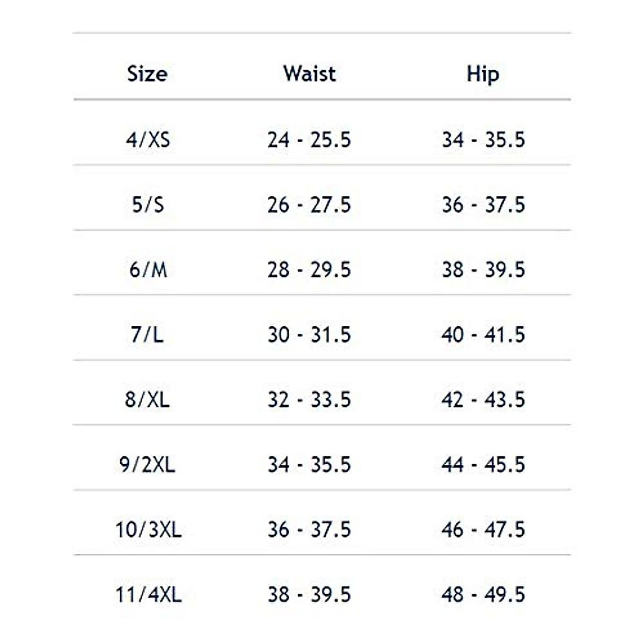
Task: Click the Size column header
Action: [147, 74]
